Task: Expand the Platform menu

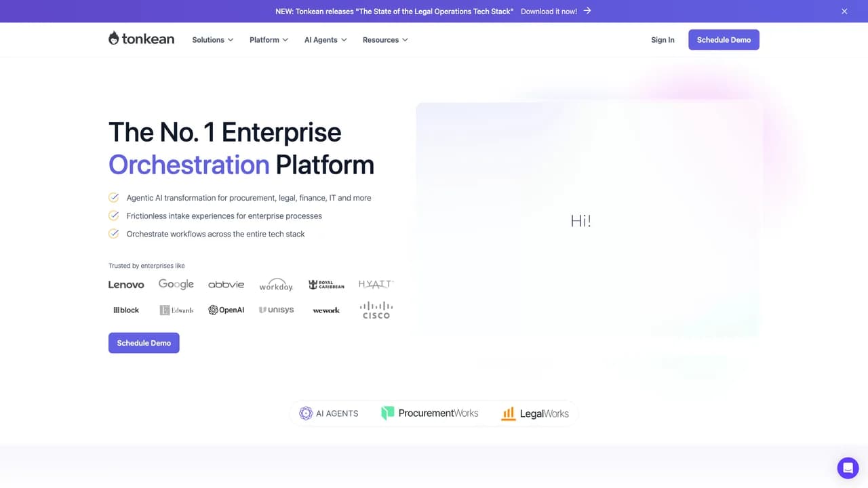Action: pyautogui.click(x=269, y=40)
